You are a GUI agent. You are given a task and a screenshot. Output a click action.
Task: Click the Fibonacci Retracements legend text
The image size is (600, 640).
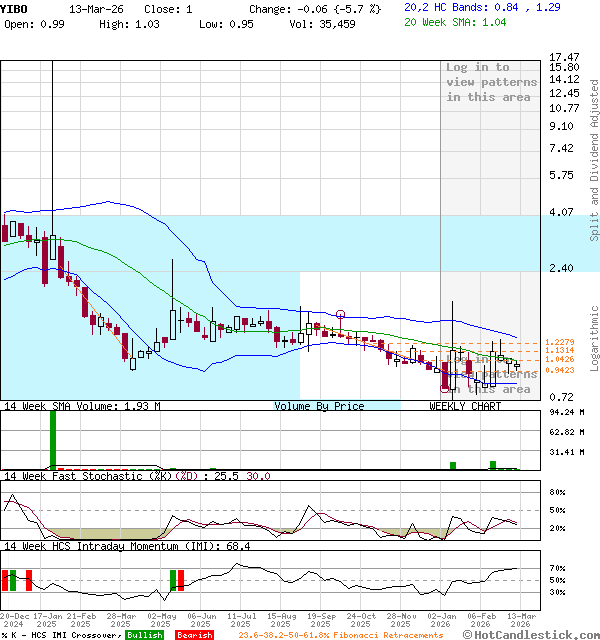click(340, 635)
